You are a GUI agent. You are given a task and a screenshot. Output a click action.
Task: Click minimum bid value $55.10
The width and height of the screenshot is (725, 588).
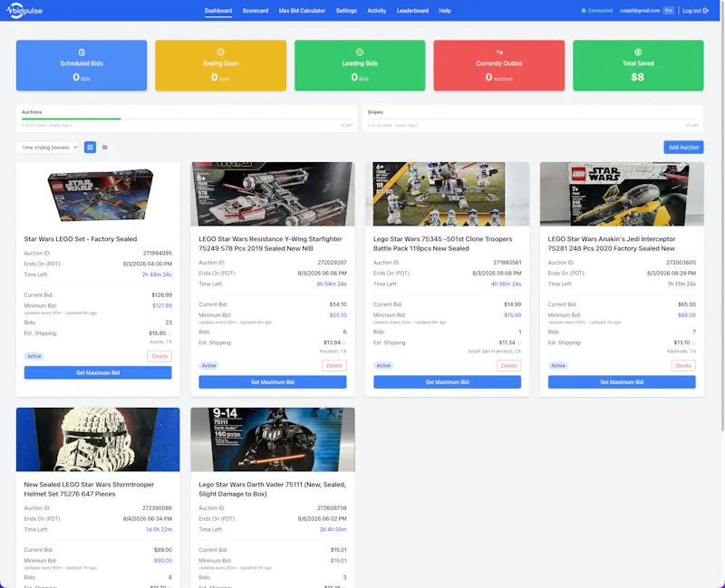pyautogui.click(x=338, y=315)
